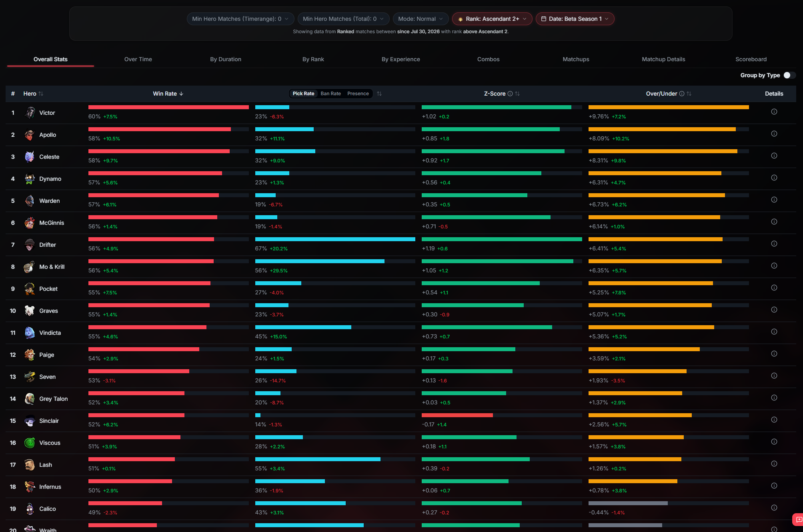803x532 pixels.
Task: Expand the Mode: Normal dropdown
Action: coord(420,19)
